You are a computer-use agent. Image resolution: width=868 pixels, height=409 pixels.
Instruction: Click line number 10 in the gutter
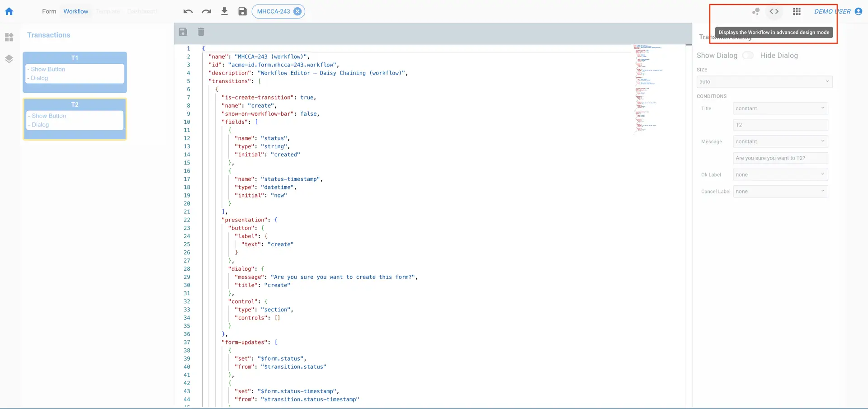point(187,122)
